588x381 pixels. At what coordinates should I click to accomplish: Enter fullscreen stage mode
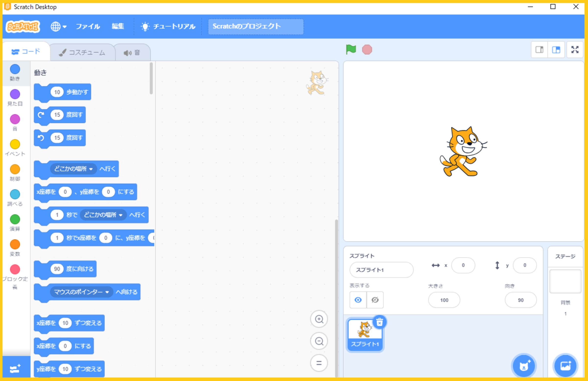[575, 50]
